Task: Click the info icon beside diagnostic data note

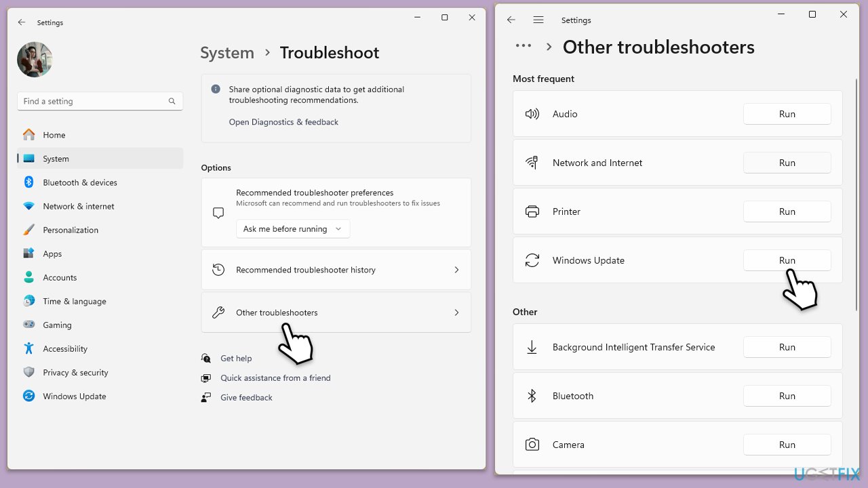Action: (216, 89)
